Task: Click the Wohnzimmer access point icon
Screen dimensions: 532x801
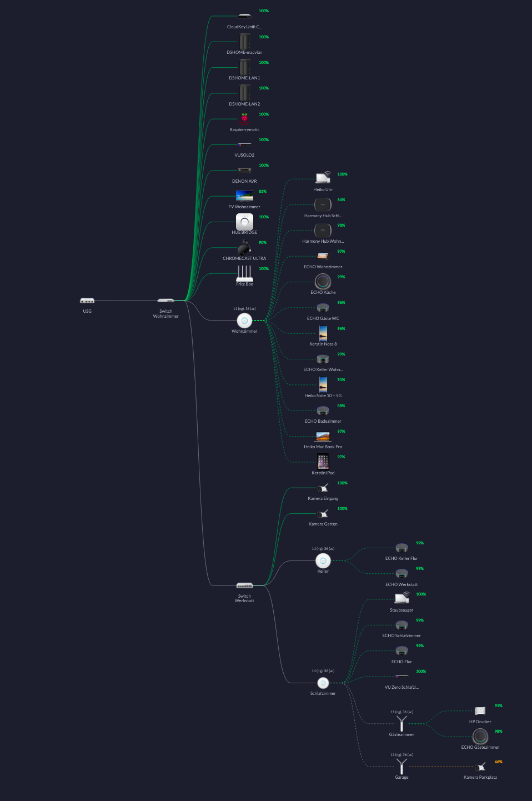Action: click(x=244, y=321)
